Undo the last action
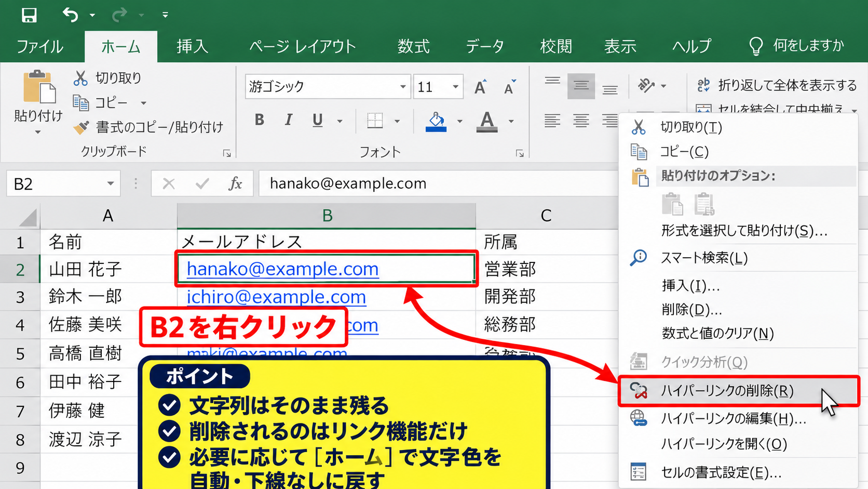The width and height of the screenshot is (868, 489). (x=70, y=15)
